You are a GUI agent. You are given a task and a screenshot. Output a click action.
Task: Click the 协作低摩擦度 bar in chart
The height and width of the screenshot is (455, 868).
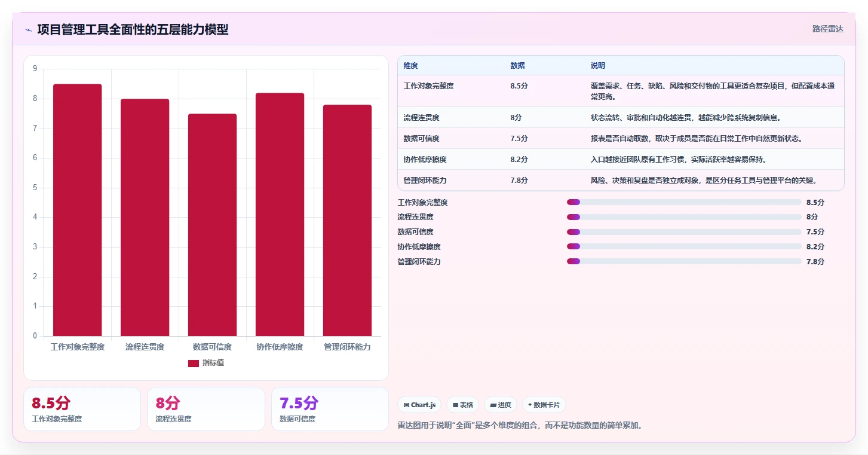[280, 215]
